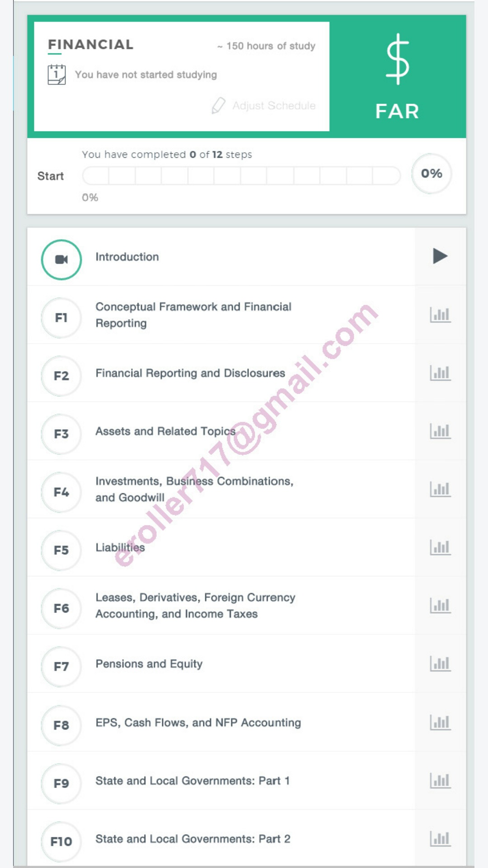This screenshot has height=868, width=488.
Task: Select State and Local Governments: Part 1
Action: tap(192, 781)
